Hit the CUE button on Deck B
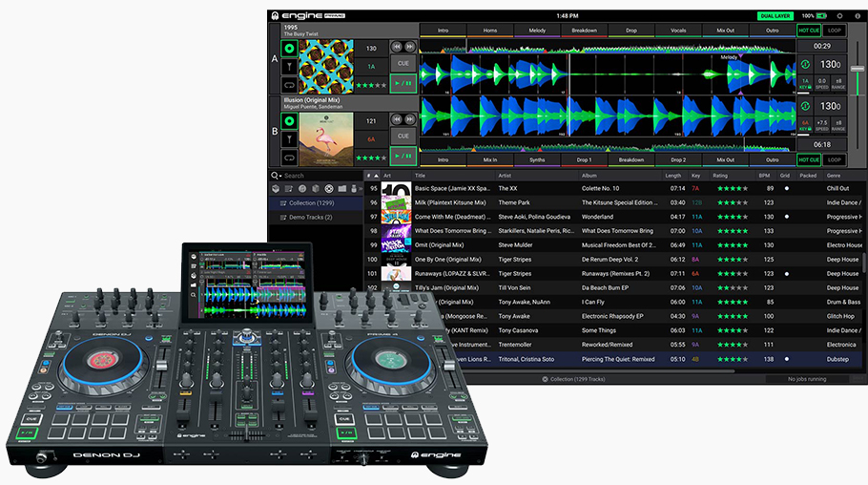868x485 pixels. (403, 136)
